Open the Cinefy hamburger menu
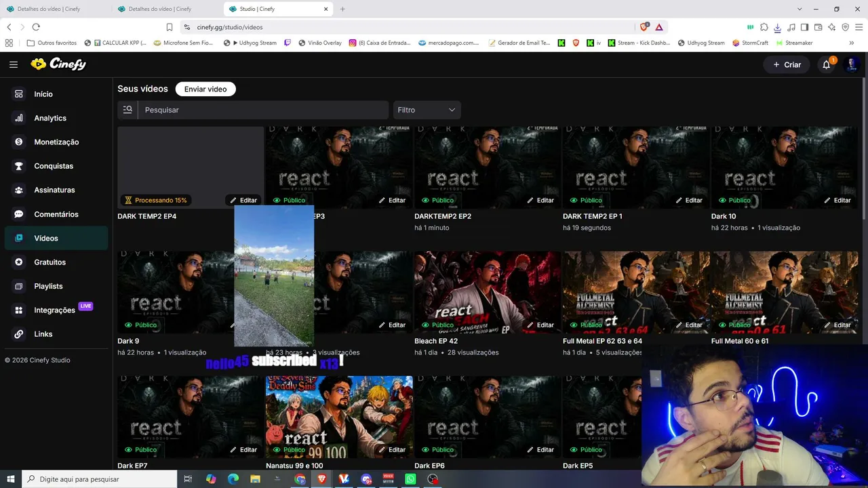This screenshot has width=868, height=488. [x=14, y=64]
